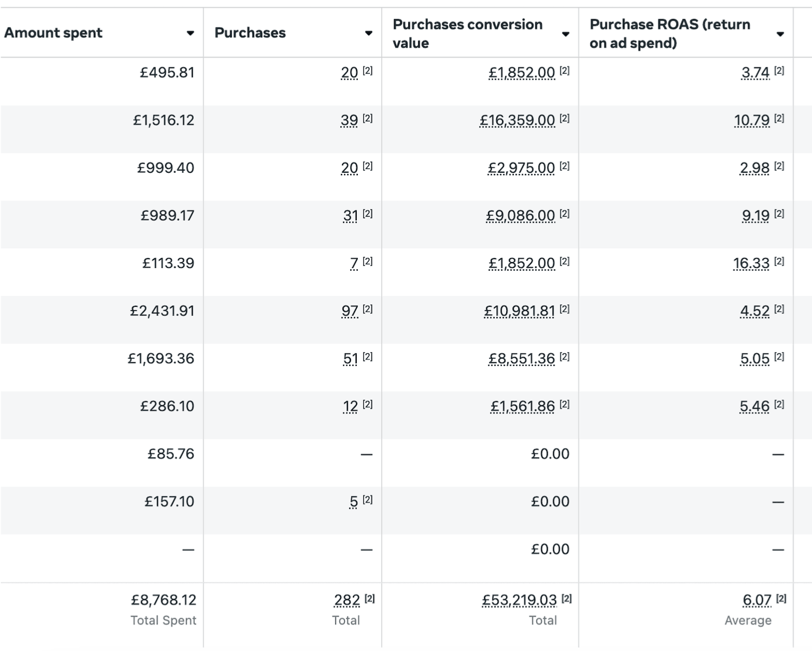Click the Amount spent column header

53,33
